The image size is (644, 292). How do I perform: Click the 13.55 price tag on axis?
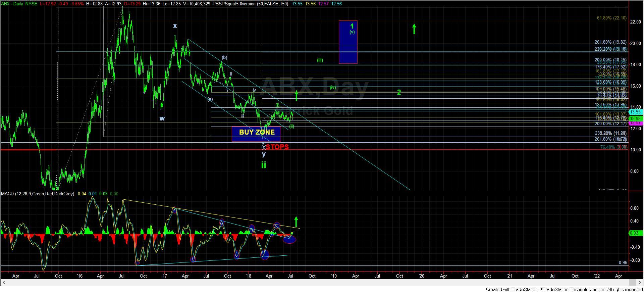coord(636,112)
